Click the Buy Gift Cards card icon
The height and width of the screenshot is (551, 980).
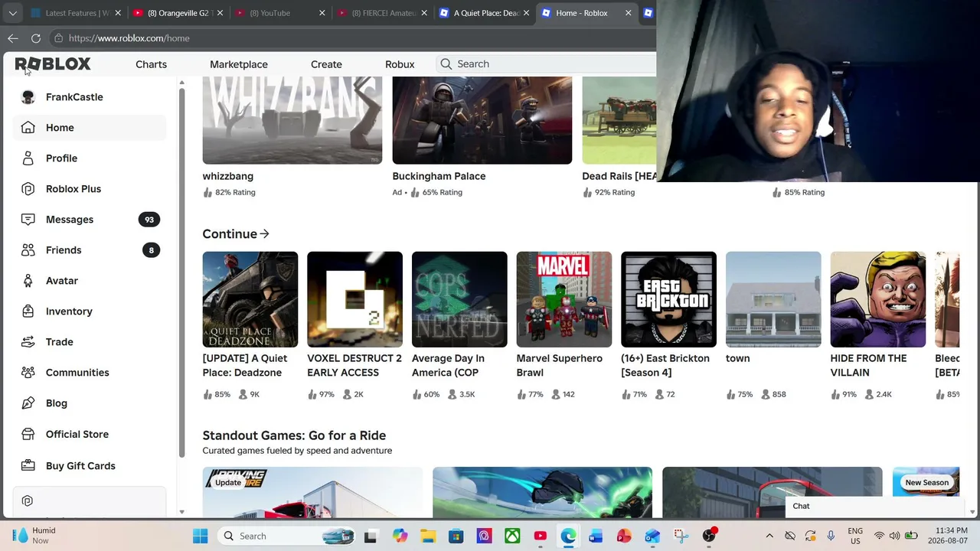click(x=28, y=465)
